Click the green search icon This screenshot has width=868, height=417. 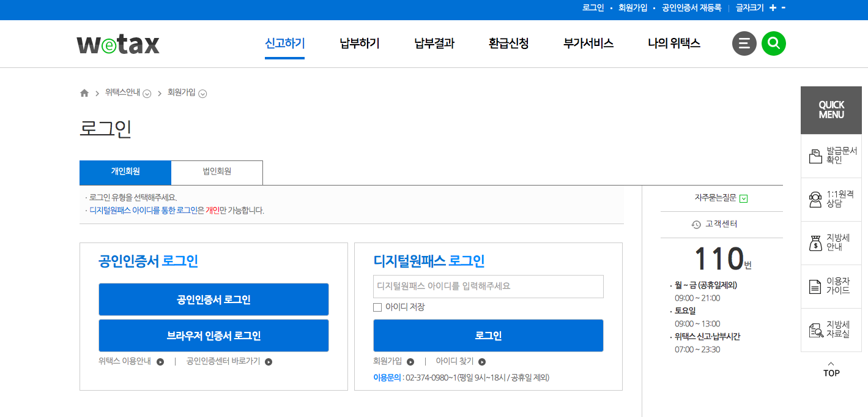tap(774, 43)
